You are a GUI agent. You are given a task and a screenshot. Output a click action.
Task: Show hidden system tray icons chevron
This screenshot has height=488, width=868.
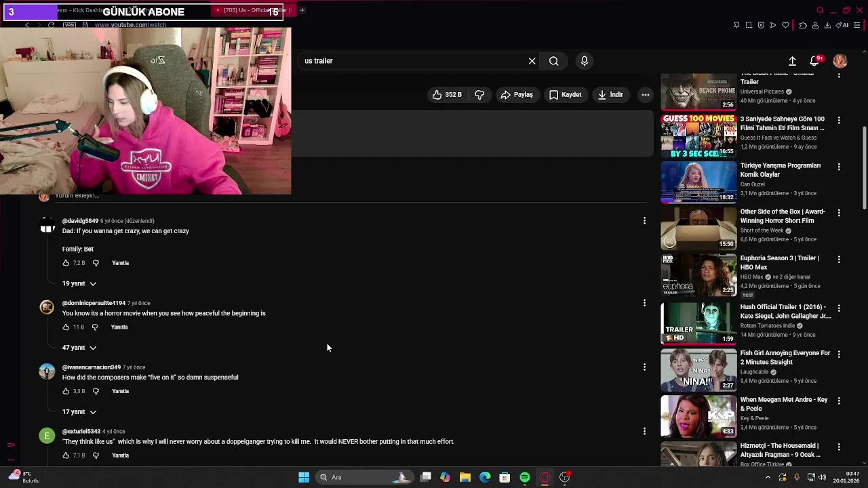[x=768, y=477]
